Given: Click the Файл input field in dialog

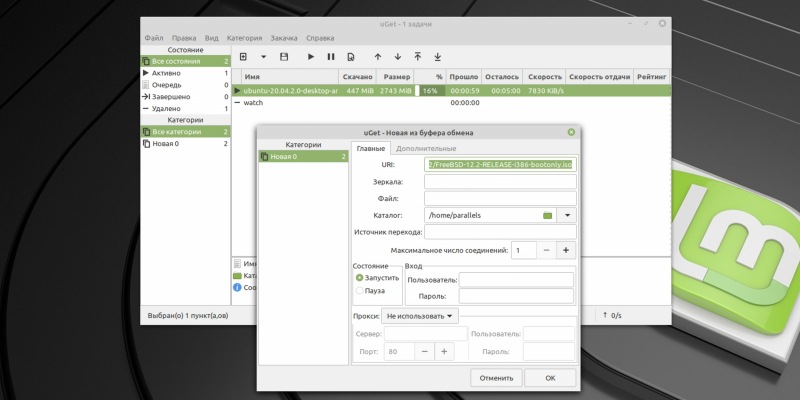Looking at the screenshot, I should [x=500, y=198].
